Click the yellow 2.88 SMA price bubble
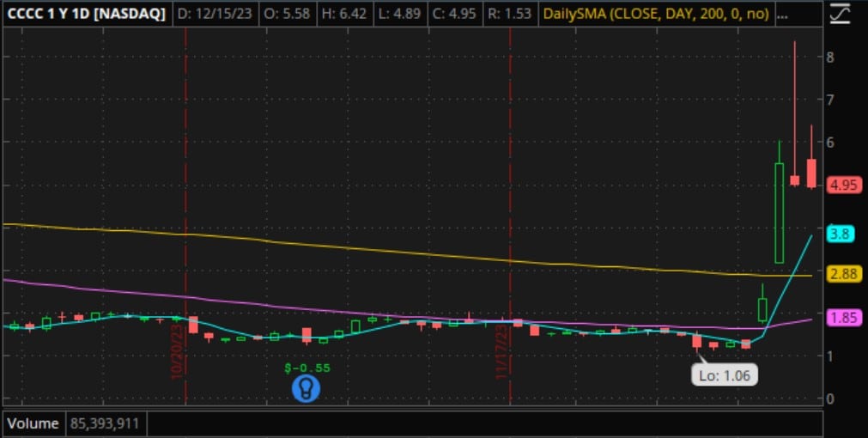The height and width of the screenshot is (438, 868). (844, 274)
